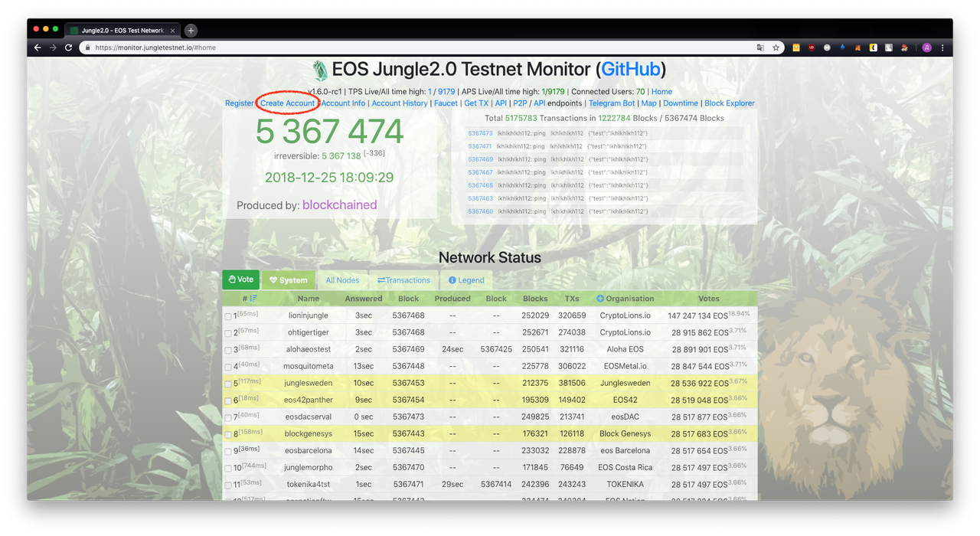Tick the checkbox for junglesweden
This screenshot has width=980, height=536.
tap(228, 384)
